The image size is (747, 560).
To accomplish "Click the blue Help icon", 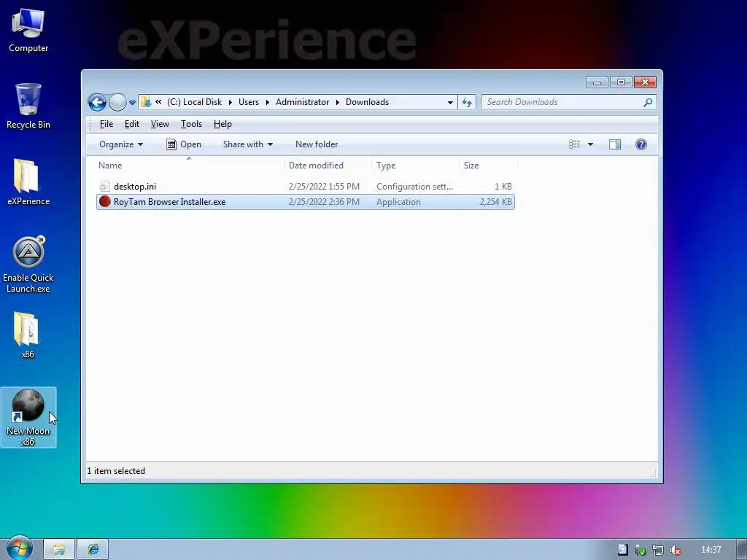I will [x=641, y=144].
